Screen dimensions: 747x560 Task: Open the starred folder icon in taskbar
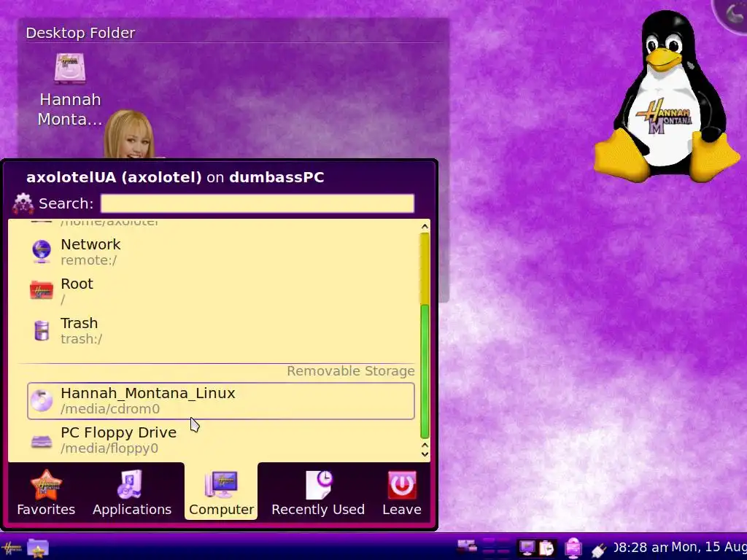[x=38, y=548]
